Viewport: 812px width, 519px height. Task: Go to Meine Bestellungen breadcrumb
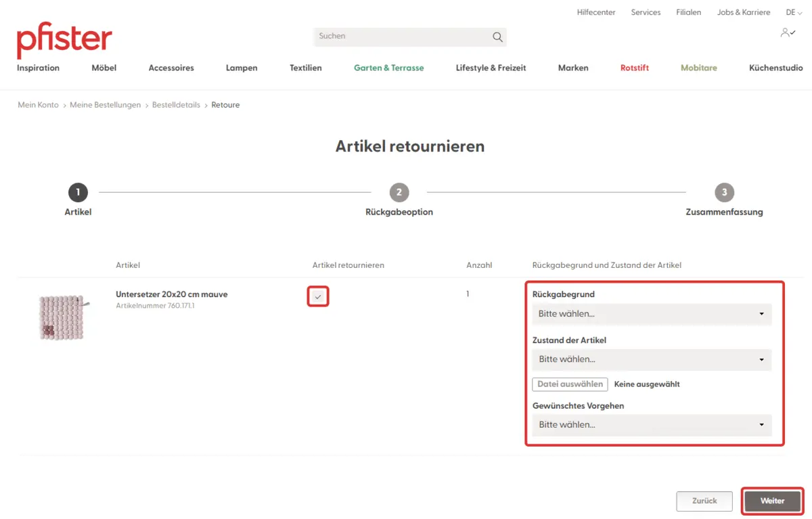tap(105, 105)
